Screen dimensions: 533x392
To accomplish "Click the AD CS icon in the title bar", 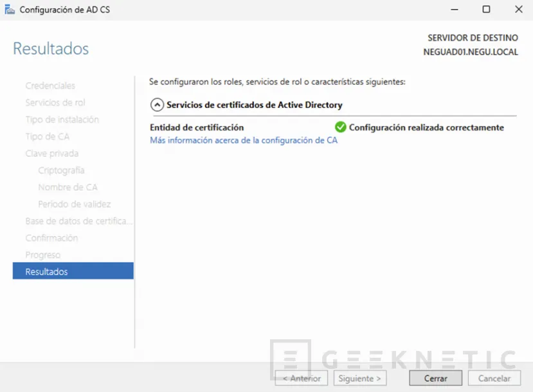I will coord(9,10).
